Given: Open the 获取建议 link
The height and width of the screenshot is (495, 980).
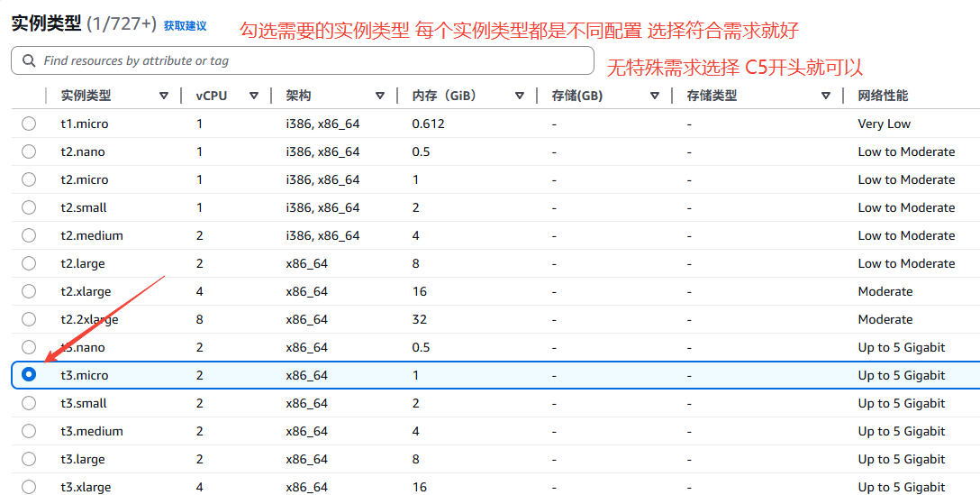Looking at the screenshot, I should click(x=185, y=26).
